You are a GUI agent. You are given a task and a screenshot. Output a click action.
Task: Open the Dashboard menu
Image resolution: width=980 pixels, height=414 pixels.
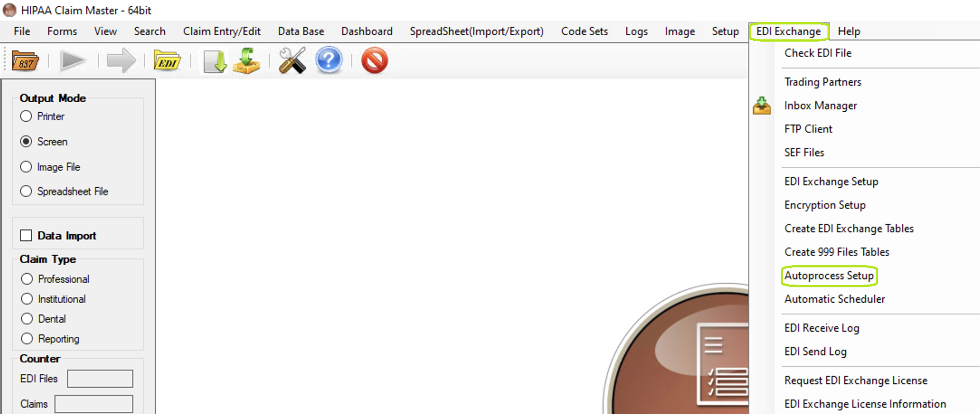click(x=367, y=31)
